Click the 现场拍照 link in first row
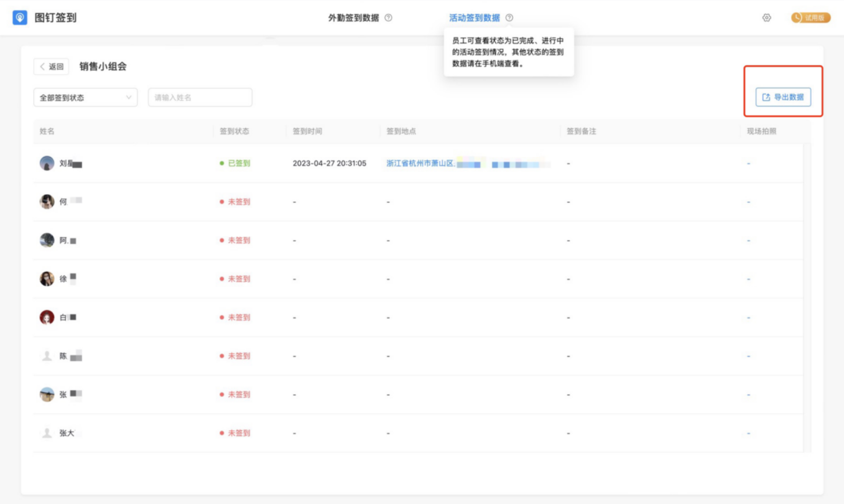Image resolution: width=844 pixels, height=504 pixels. [748, 164]
